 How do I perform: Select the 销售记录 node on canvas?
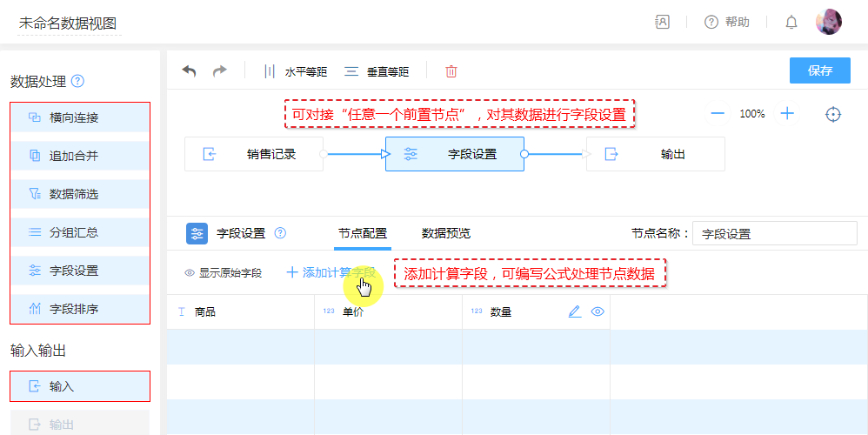point(254,154)
